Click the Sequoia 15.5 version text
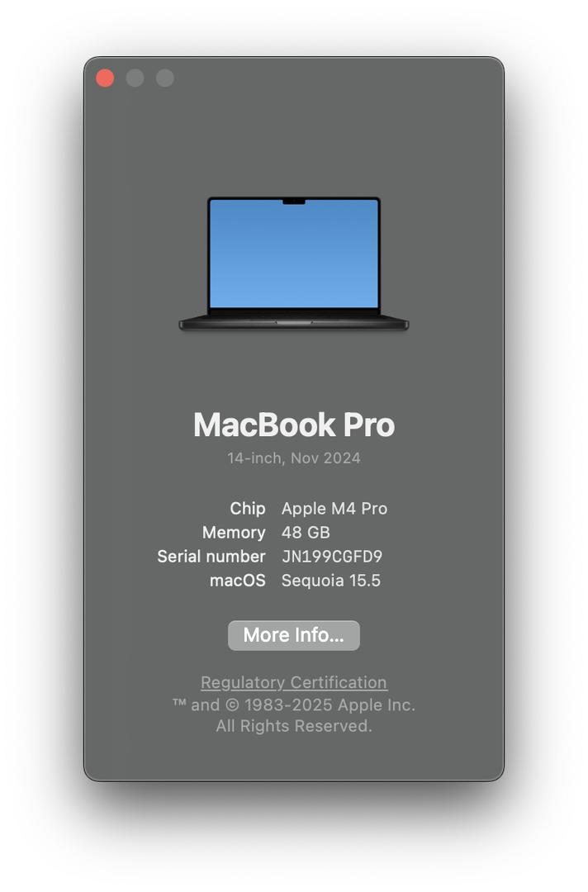 pos(331,581)
